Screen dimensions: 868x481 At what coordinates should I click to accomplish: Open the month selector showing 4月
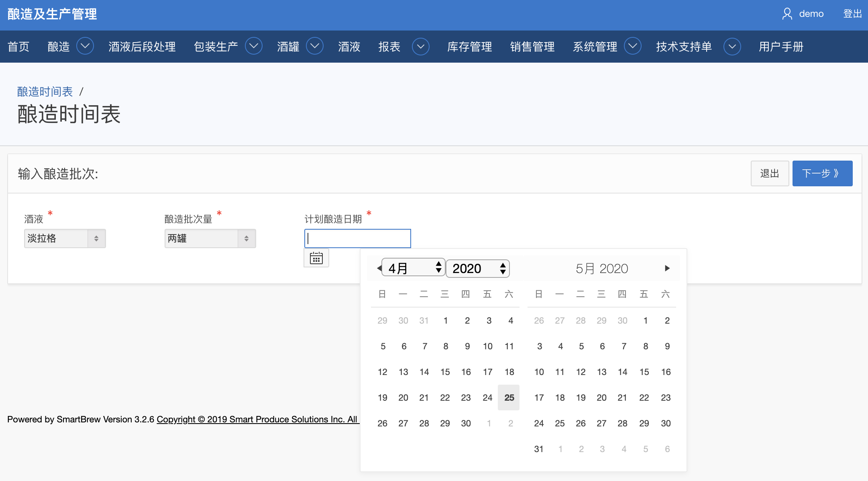414,268
